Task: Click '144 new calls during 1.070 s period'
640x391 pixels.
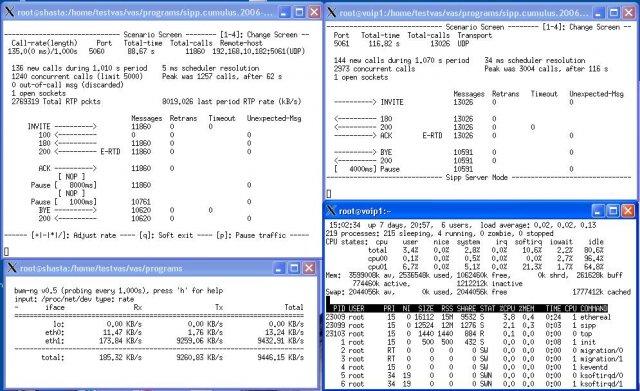Action: [x=401, y=60]
